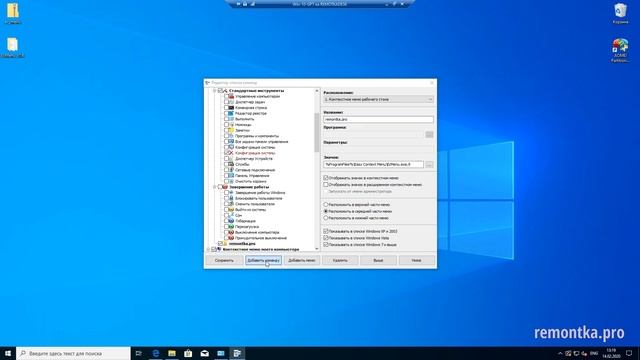Toggle 'Показывать в списке Windows 7 и выше'
This screenshot has height=360, width=640.
(x=326, y=244)
